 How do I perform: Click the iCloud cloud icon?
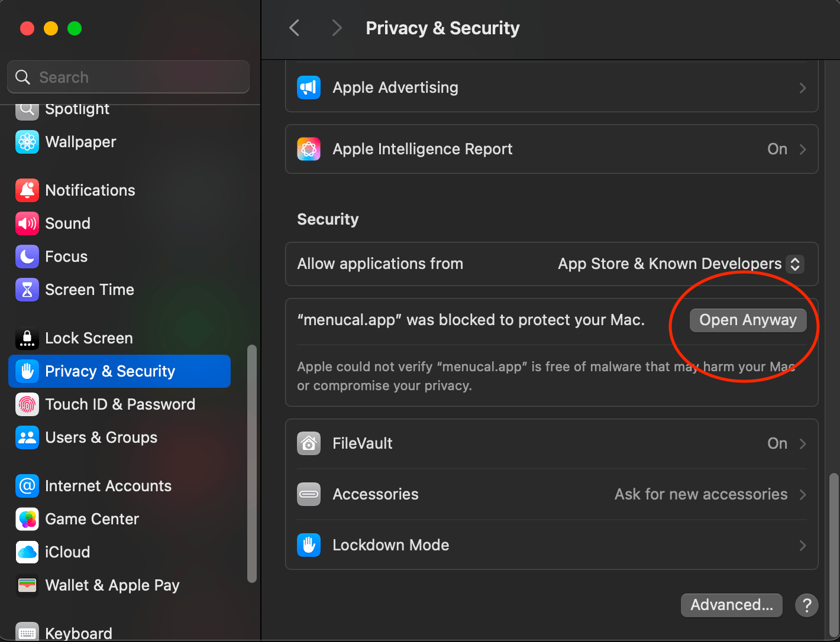tap(27, 552)
